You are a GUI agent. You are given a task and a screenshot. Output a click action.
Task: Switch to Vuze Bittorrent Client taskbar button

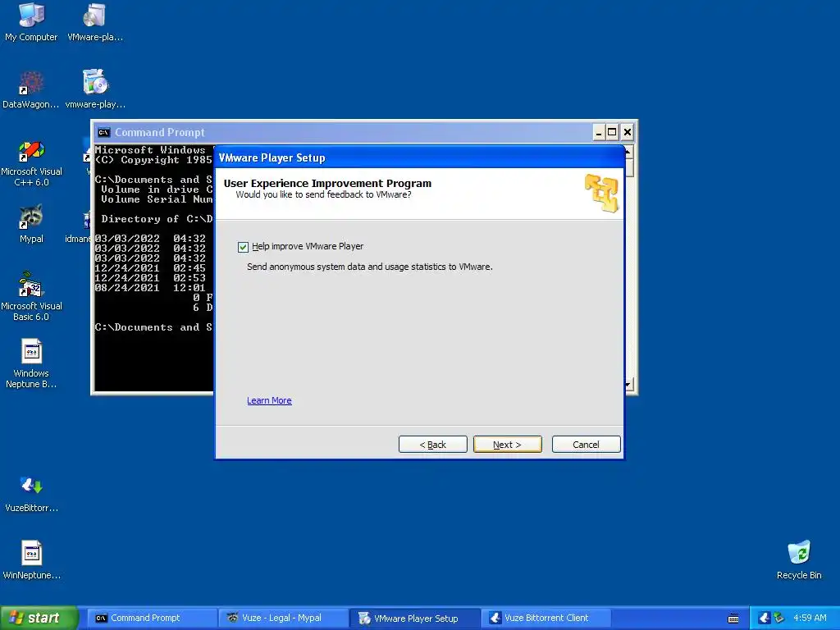pos(546,618)
